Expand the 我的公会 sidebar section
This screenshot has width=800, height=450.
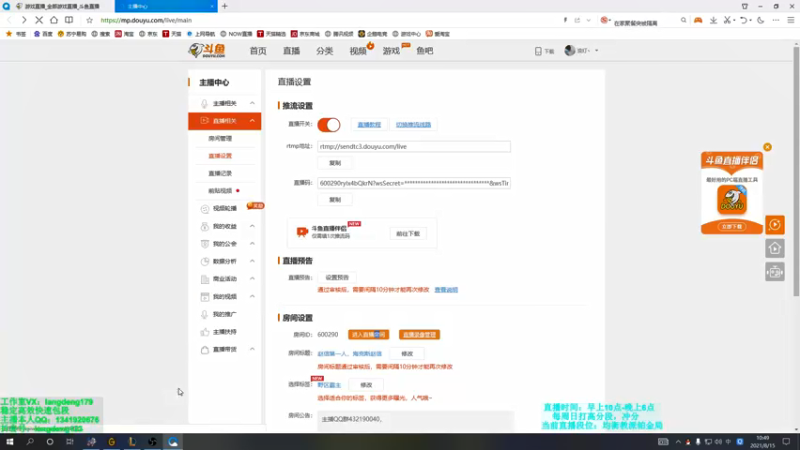click(252, 243)
